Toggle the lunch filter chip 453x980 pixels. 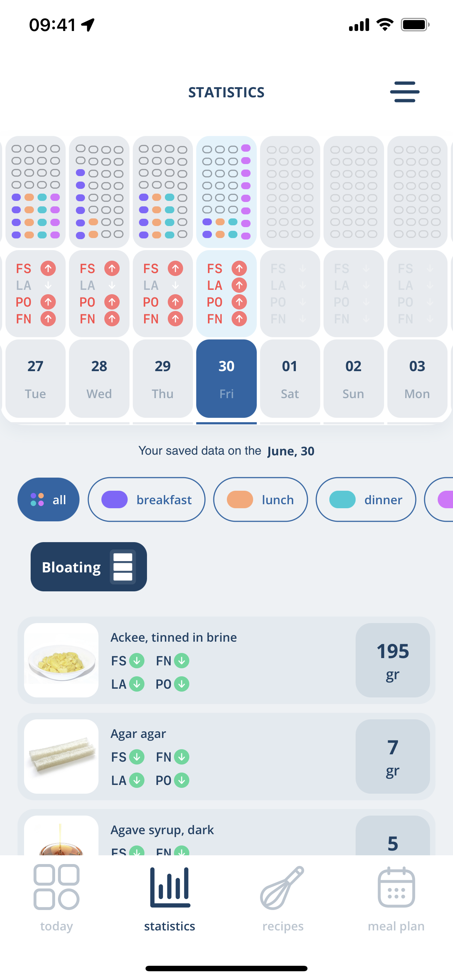click(x=260, y=499)
